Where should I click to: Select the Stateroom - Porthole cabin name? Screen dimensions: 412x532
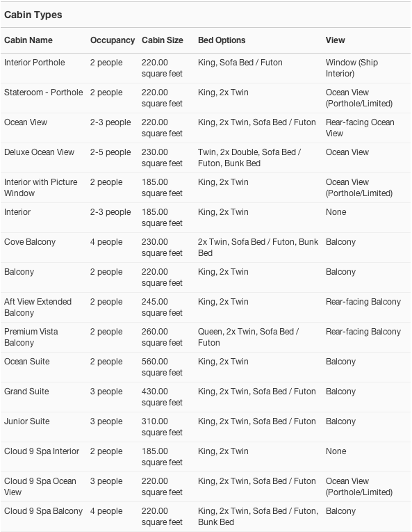click(43, 92)
